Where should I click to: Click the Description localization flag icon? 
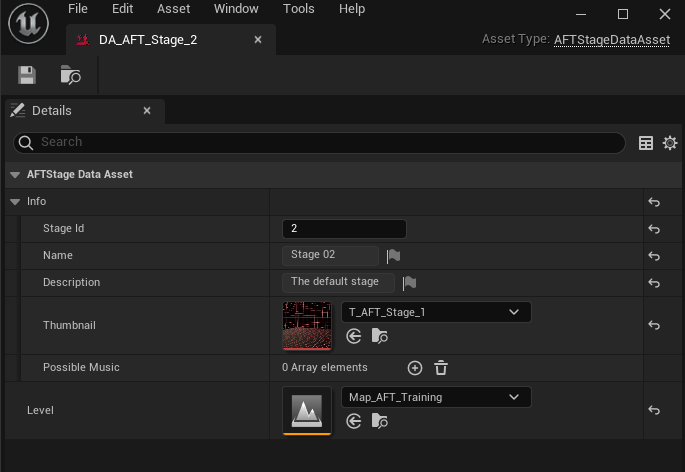(409, 283)
